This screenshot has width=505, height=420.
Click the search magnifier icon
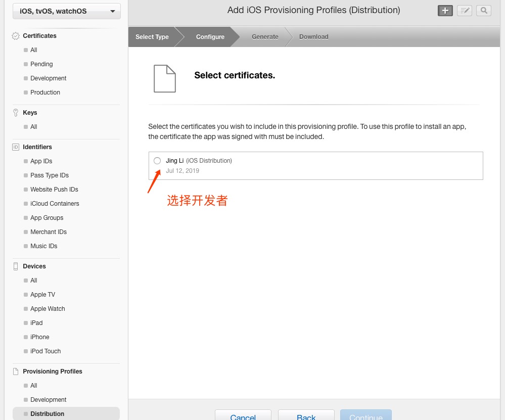(483, 11)
